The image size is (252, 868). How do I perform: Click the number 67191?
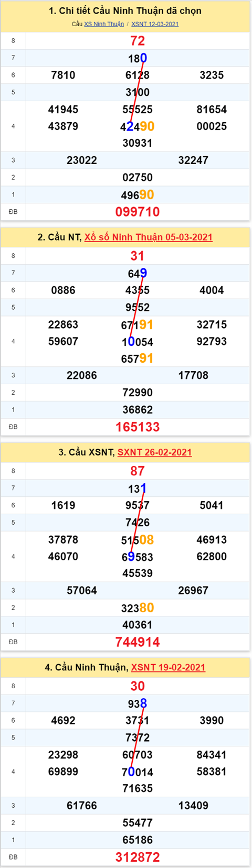[138, 325]
